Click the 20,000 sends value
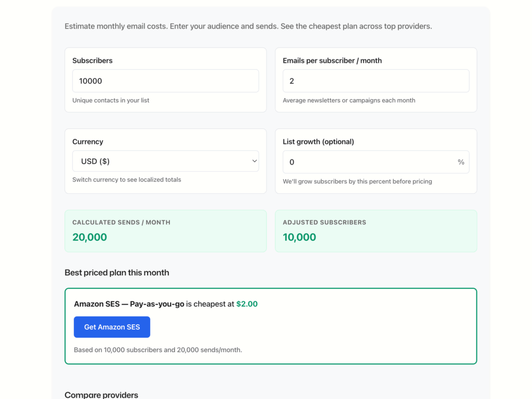The height and width of the screenshot is (399, 532). (89, 237)
